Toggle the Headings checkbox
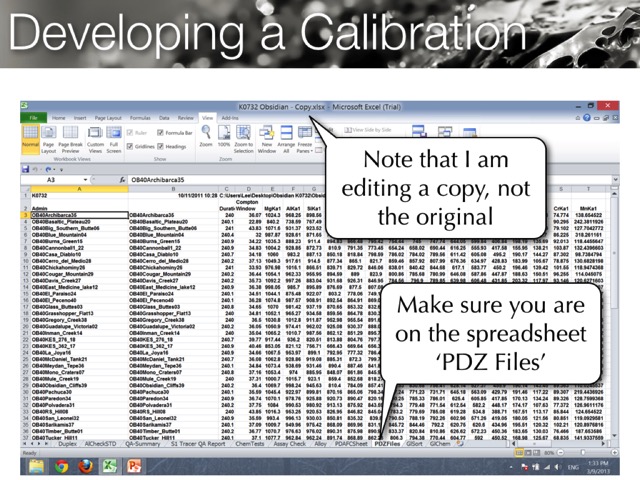 (161, 145)
